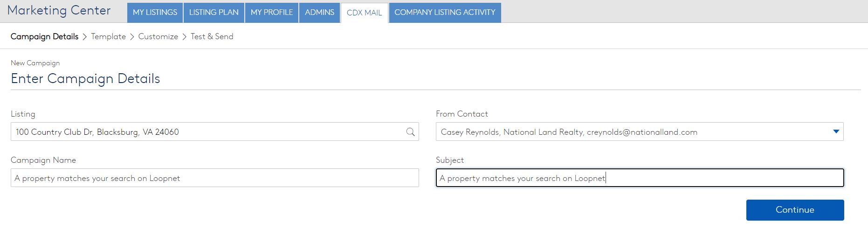Click the chevron after Campaign Details
Image resolution: width=868 pixels, height=243 pixels.
coord(85,37)
